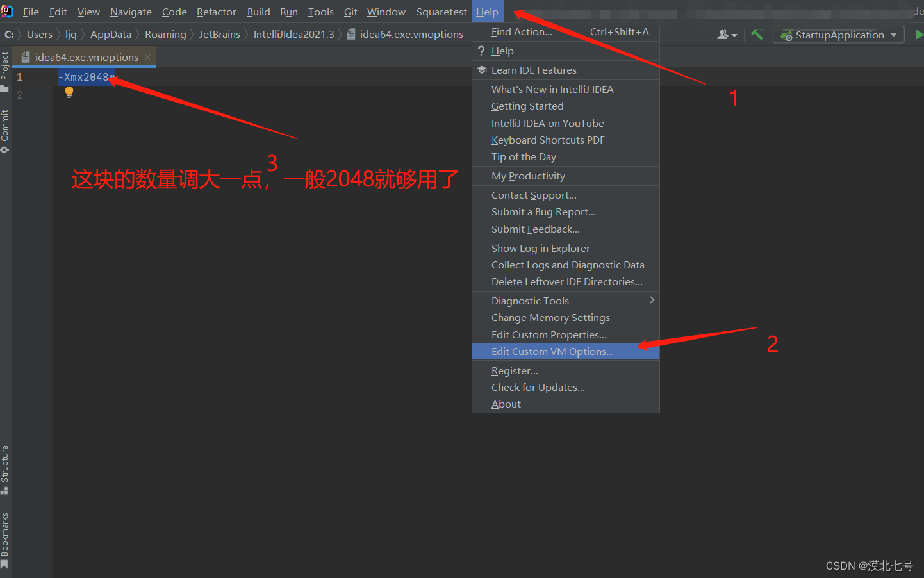Viewport: 924px width, 578px height.
Task: Open the Structure tool window
Action: (x=5, y=470)
